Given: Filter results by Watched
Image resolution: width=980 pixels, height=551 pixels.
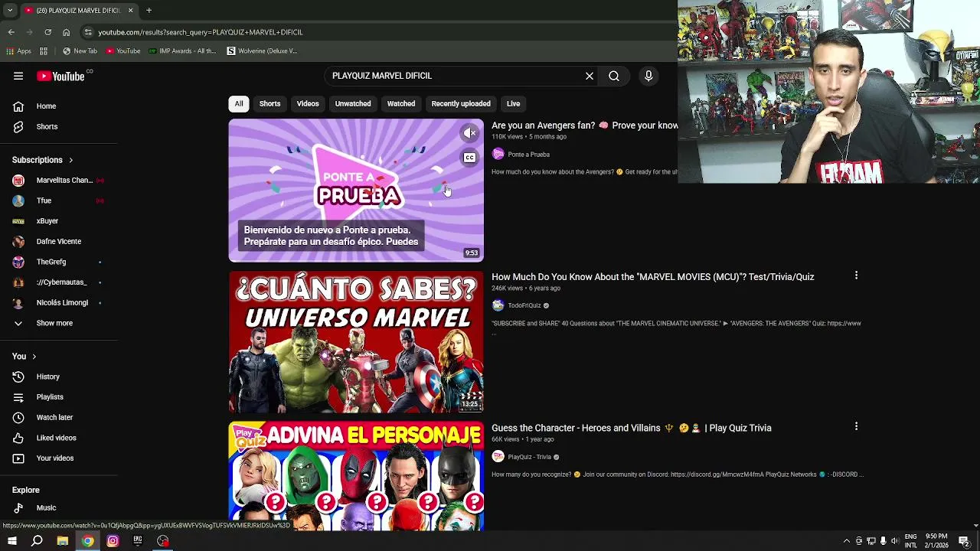Looking at the screenshot, I should [x=401, y=103].
